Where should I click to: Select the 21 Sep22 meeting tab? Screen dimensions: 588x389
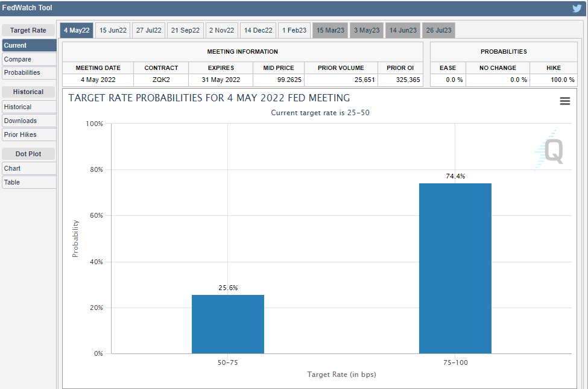coord(185,30)
